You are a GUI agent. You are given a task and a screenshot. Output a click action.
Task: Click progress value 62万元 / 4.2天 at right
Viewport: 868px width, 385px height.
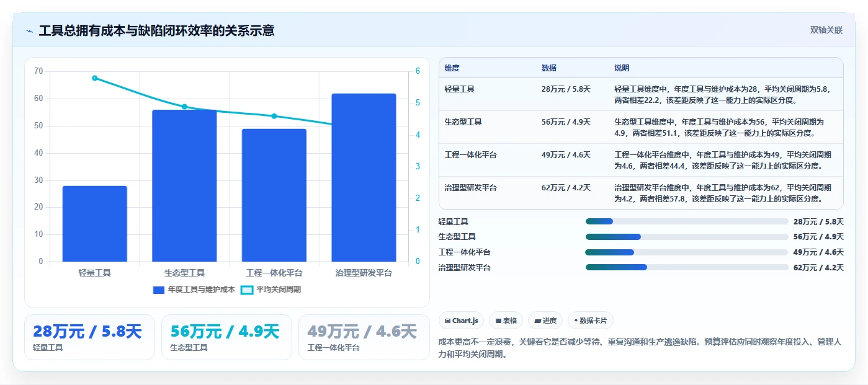pyautogui.click(x=818, y=268)
